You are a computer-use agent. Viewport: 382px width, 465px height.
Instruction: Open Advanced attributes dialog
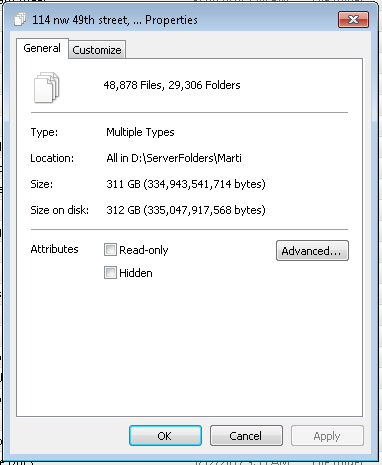click(312, 251)
